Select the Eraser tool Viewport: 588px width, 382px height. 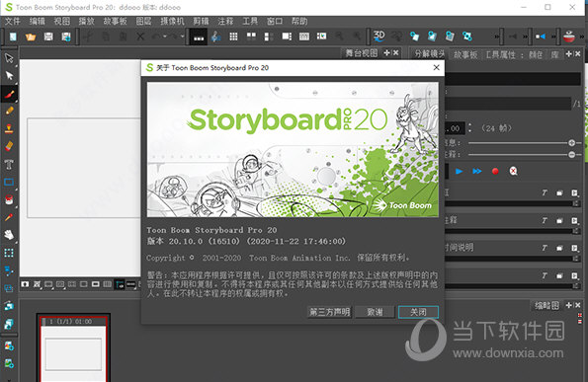(9, 146)
